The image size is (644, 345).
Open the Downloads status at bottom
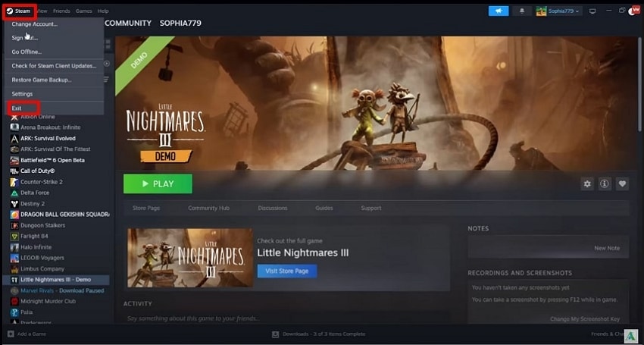319,334
